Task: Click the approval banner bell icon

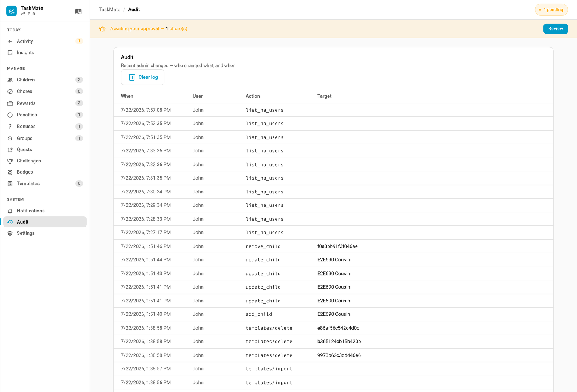Action: tap(102, 29)
